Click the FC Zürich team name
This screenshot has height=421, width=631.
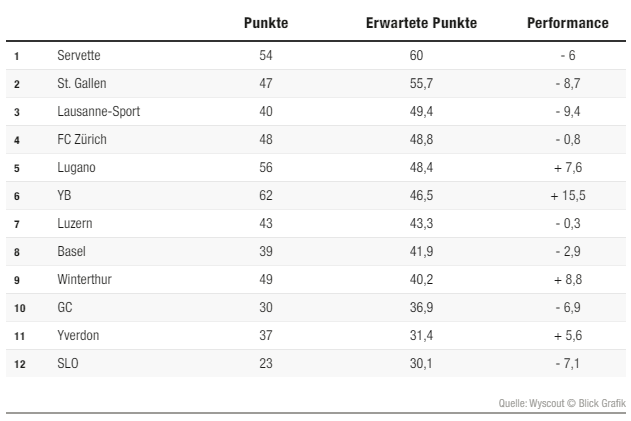(x=82, y=140)
